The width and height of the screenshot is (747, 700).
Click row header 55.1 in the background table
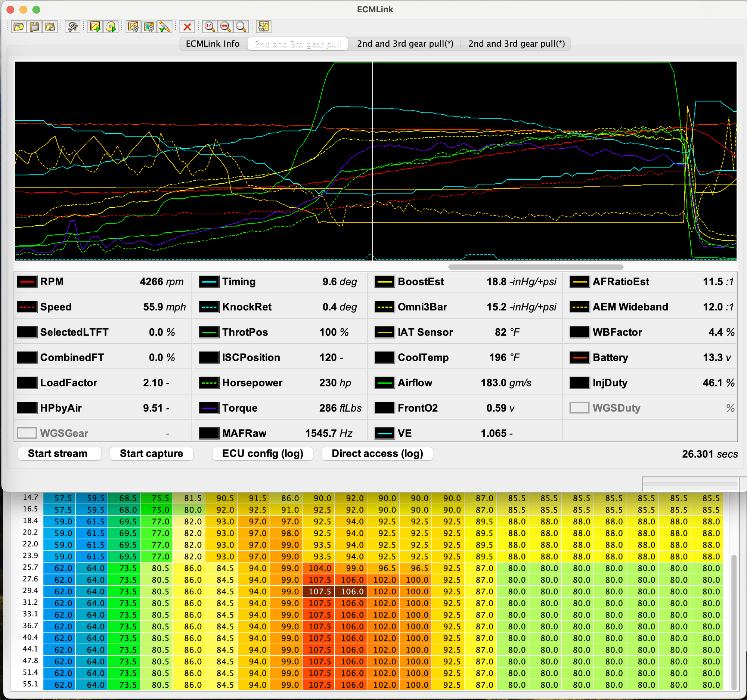[x=30, y=684]
